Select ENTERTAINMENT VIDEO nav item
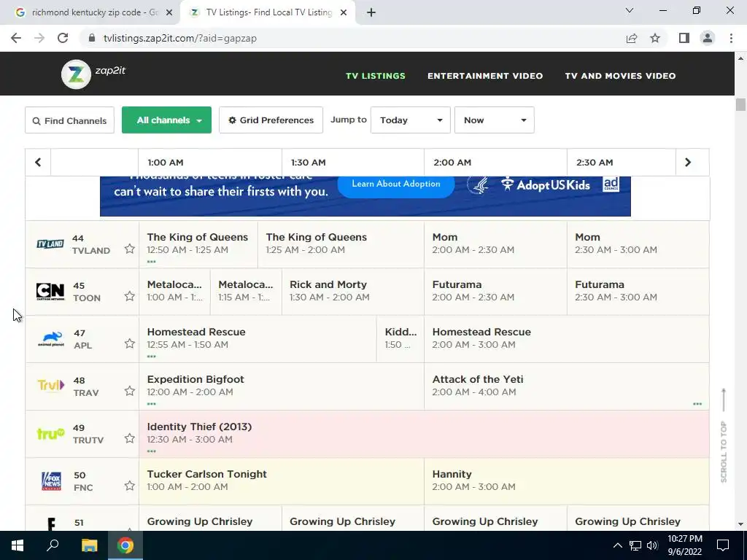Viewport: 747px width, 560px height. (x=485, y=76)
